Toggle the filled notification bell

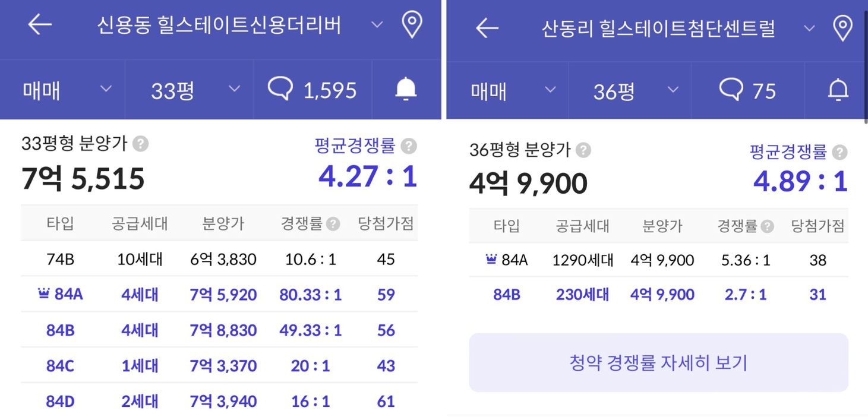click(406, 90)
